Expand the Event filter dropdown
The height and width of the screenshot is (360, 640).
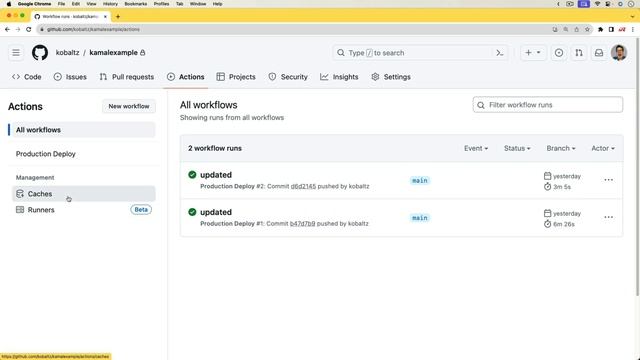[476, 148]
